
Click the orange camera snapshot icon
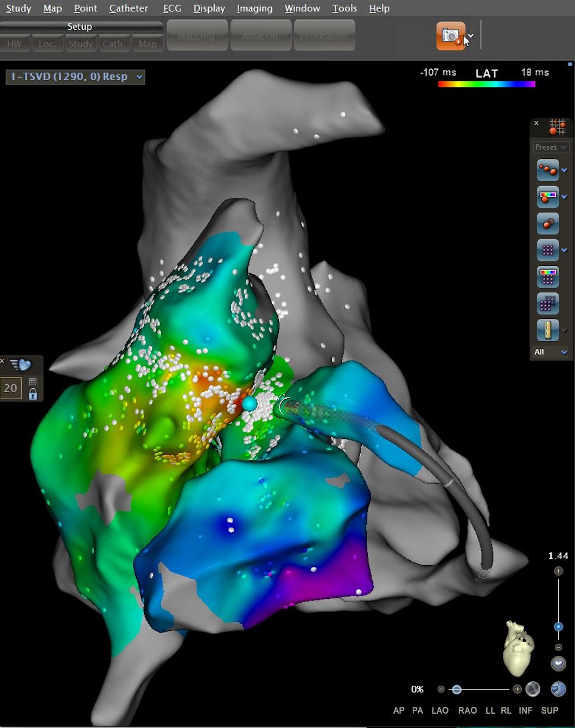coord(450,36)
